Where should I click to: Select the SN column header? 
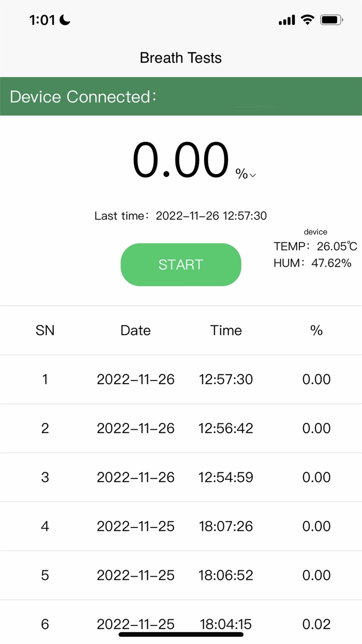pos(45,330)
